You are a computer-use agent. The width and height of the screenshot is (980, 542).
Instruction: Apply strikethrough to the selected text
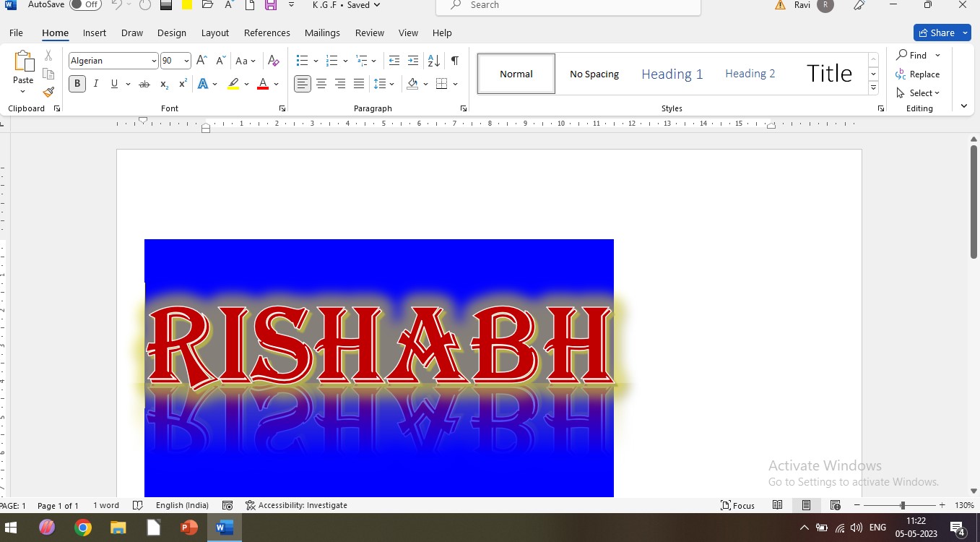[144, 84]
